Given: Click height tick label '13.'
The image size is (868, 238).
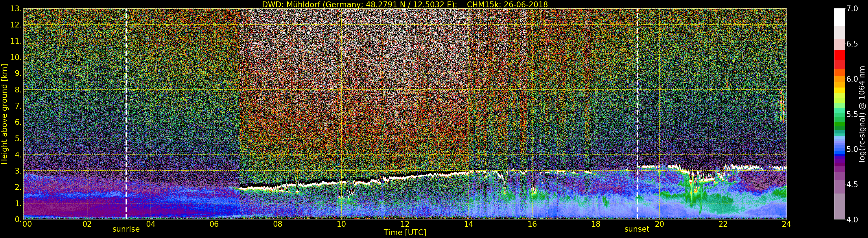Looking at the screenshot, I should pos(16,9).
